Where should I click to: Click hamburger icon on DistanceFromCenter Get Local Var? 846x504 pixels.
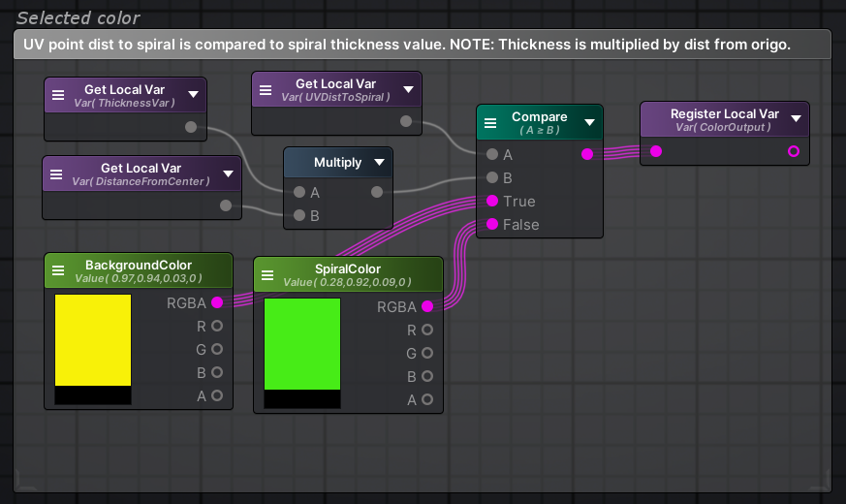(x=57, y=174)
